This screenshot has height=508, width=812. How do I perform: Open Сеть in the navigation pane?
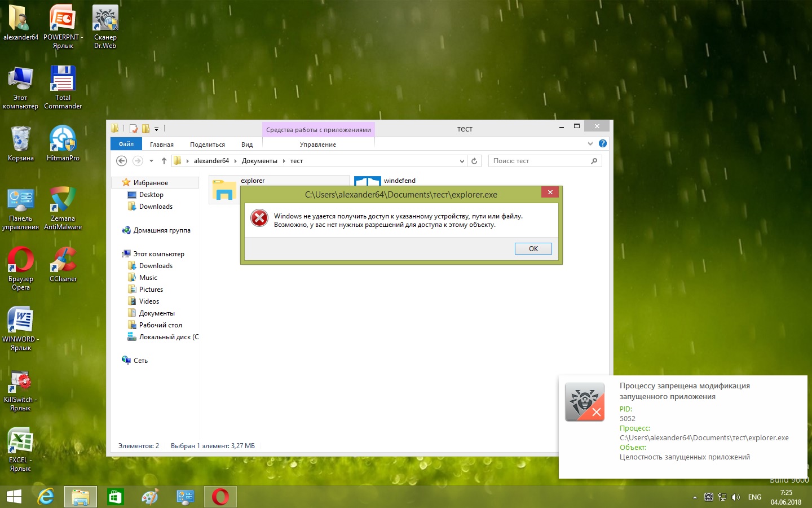tap(140, 361)
